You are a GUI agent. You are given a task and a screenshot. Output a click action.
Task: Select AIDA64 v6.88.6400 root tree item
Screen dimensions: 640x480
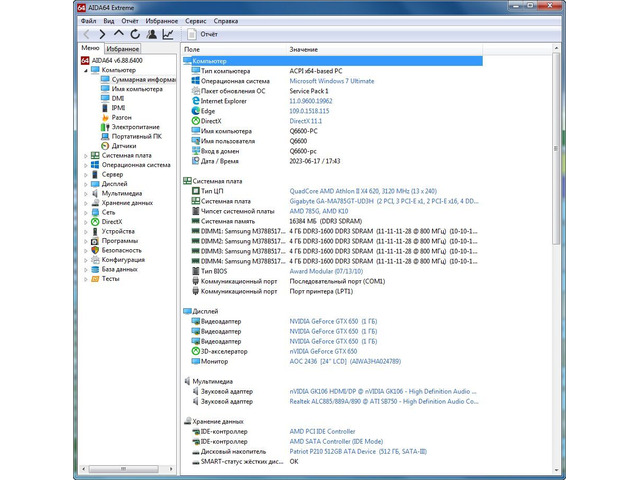point(112,60)
